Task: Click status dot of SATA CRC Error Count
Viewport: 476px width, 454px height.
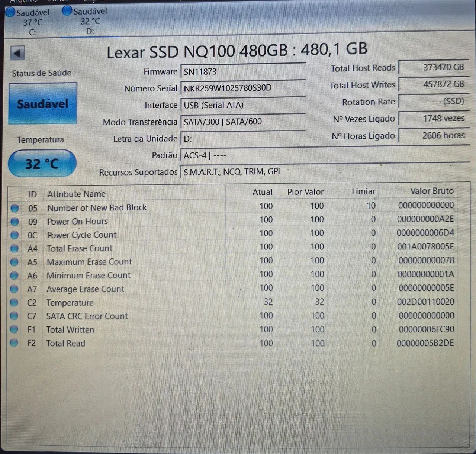Action: 14,316
